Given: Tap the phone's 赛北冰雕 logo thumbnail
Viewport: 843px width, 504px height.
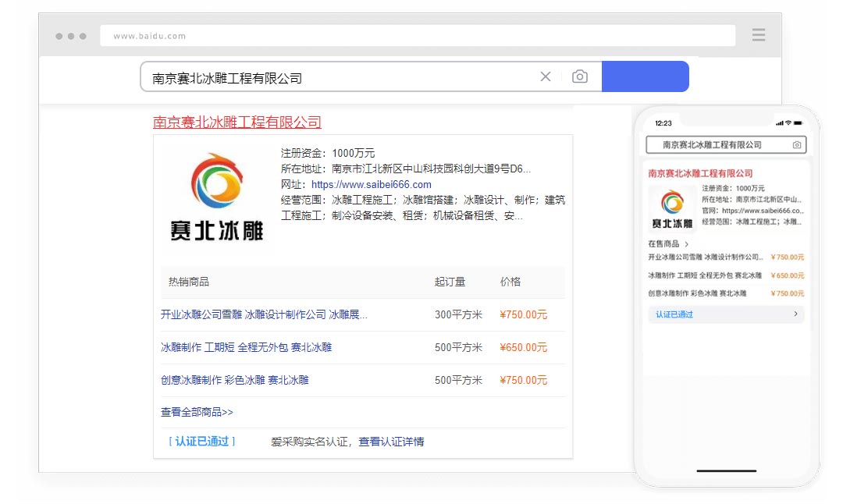Looking at the screenshot, I should [x=672, y=208].
